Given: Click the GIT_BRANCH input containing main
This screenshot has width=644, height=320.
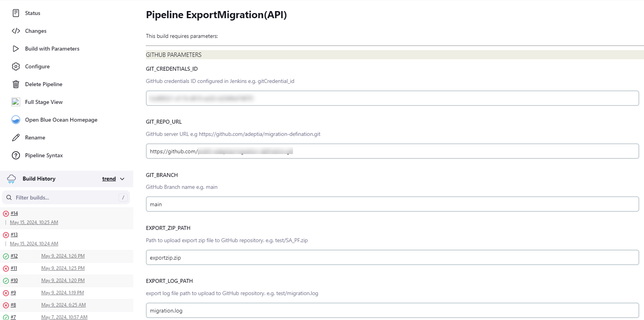Looking at the screenshot, I should click(392, 204).
